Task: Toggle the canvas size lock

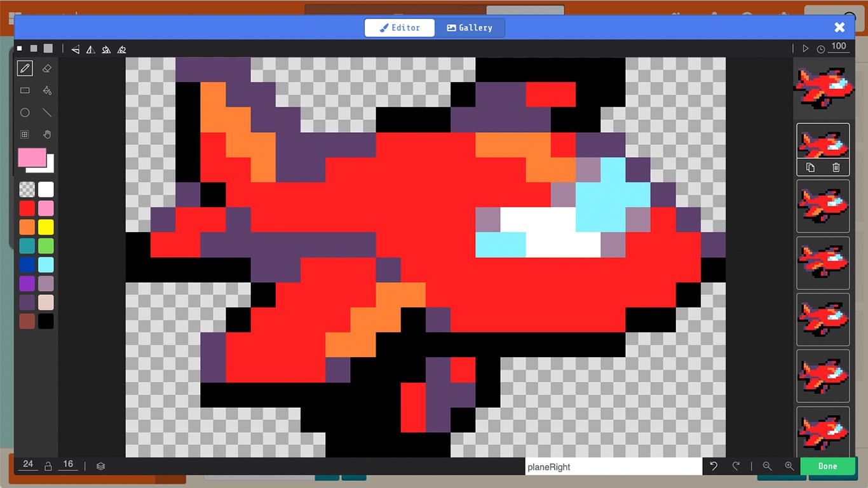Action: 48,466
